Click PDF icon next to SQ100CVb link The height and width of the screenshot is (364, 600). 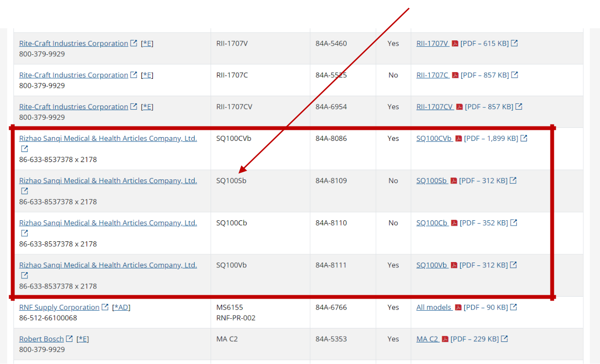tap(458, 138)
